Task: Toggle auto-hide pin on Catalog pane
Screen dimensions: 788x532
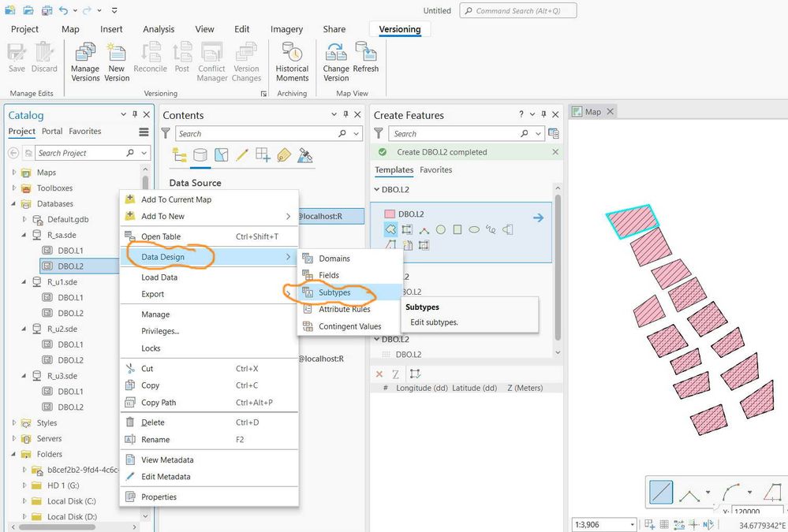Action: click(x=135, y=114)
